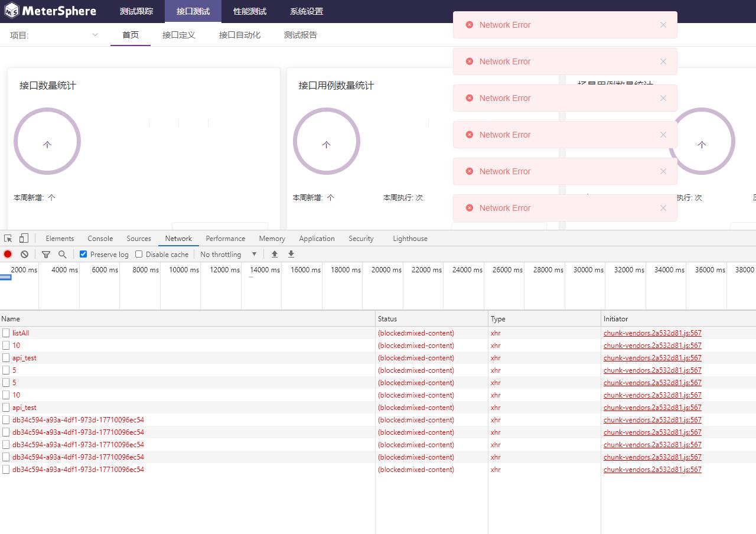Switch to the Lighthouse panel in DevTools
Image resolution: width=756 pixels, height=534 pixels.
coord(410,239)
